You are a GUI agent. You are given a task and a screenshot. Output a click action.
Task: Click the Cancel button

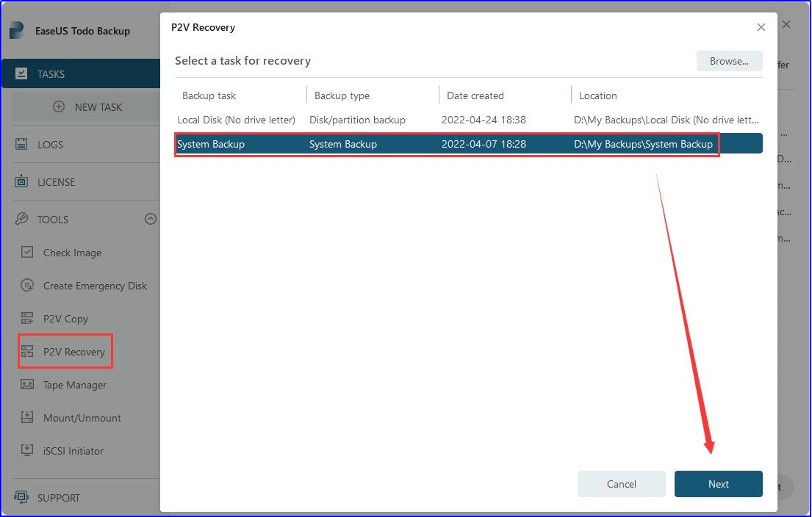click(x=622, y=484)
